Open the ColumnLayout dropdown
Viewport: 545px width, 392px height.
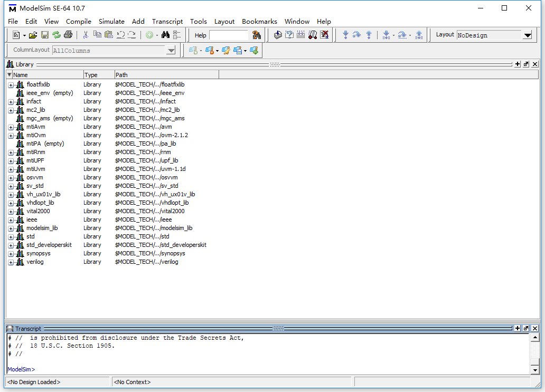coord(171,51)
